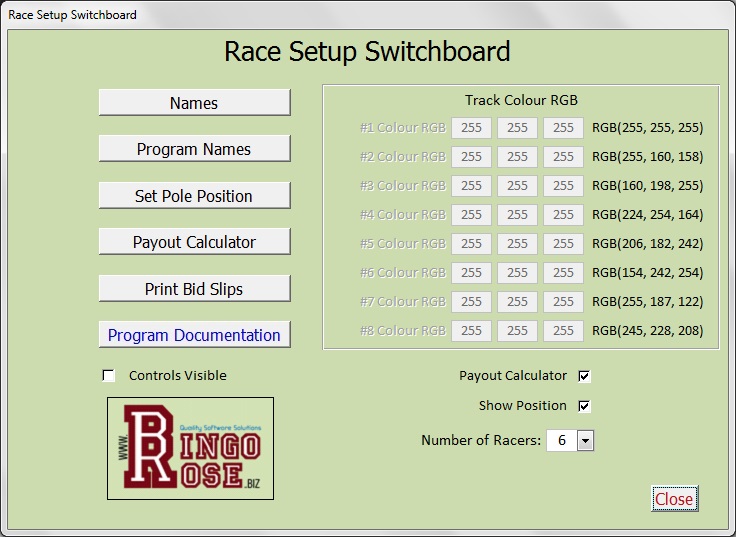Image resolution: width=736 pixels, height=537 pixels.
Task: Select the green field of #2 Colour RGB
Action: (517, 157)
